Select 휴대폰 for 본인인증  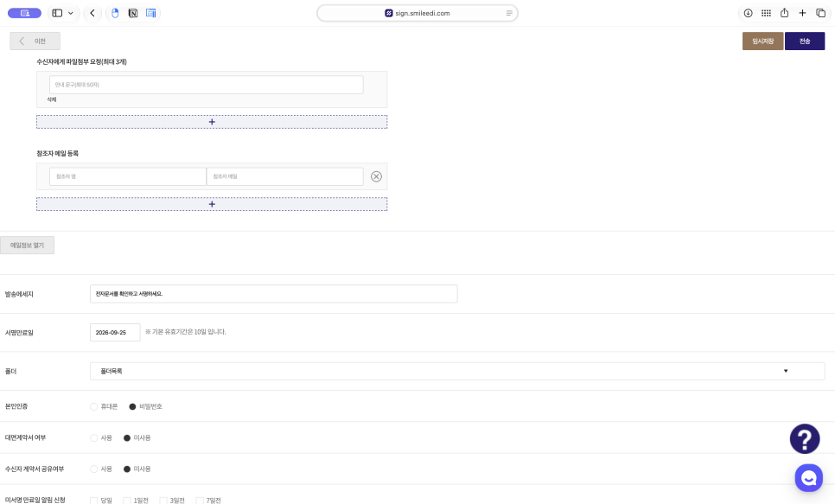93,406
